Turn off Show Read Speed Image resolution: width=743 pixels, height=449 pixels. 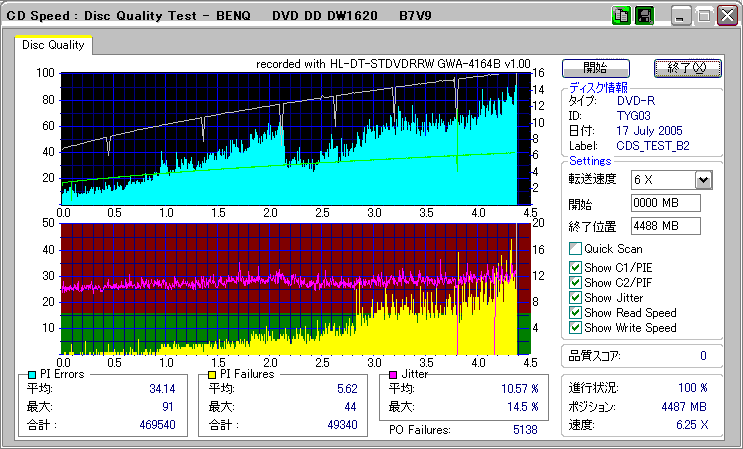click(x=575, y=312)
